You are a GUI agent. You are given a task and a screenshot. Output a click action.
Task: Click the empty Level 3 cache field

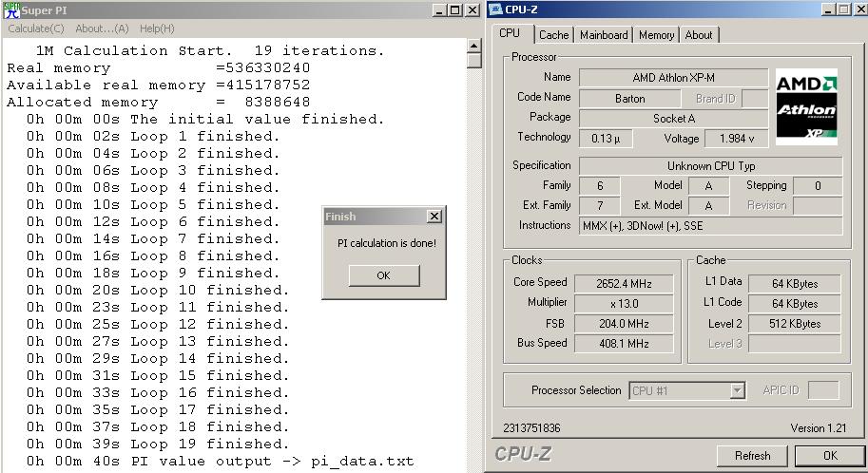pyautogui.click(x=795, y=344)
